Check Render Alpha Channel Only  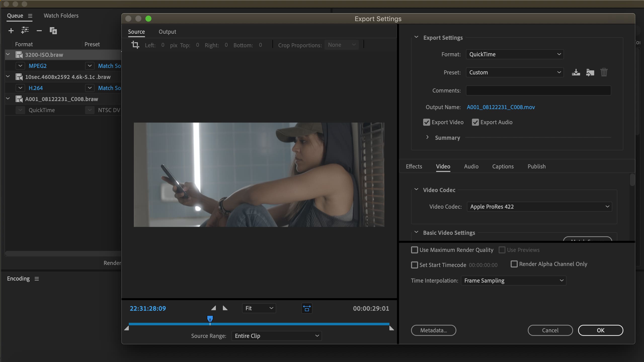click(514, 264)
